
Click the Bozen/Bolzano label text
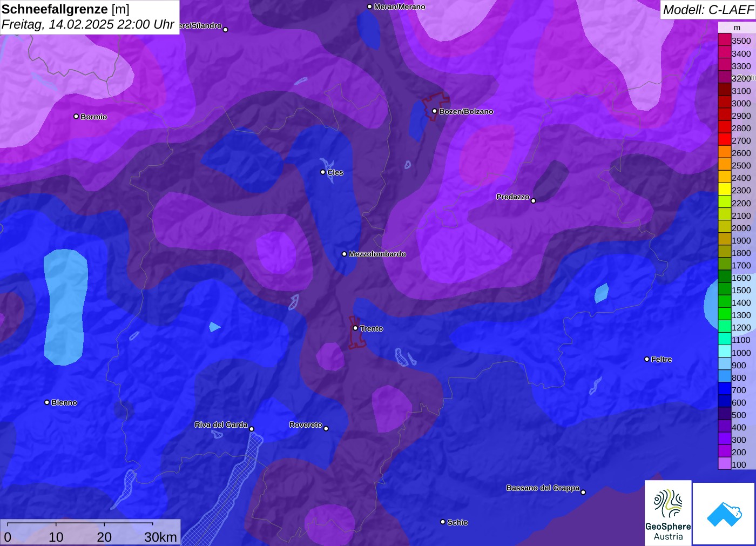click(x=466, y=111)
